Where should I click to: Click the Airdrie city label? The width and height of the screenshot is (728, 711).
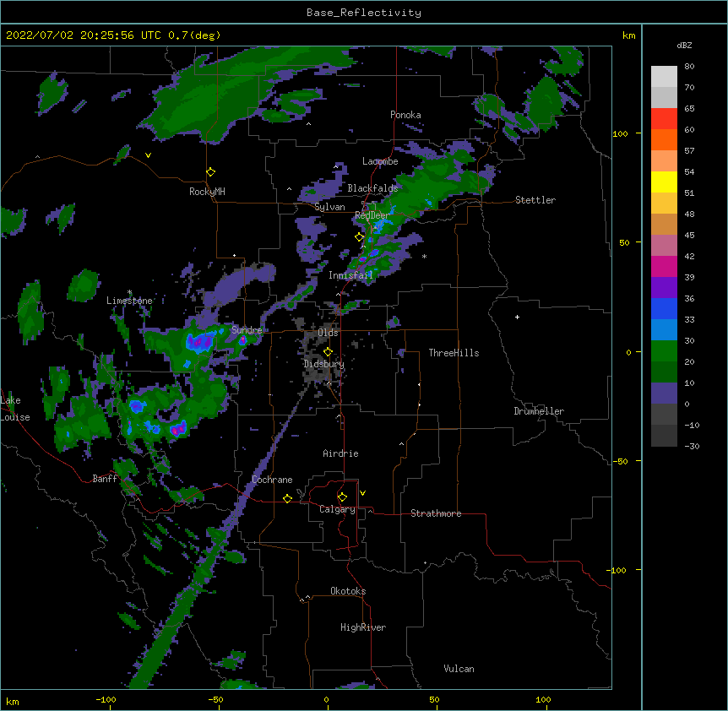[x=340, y=453]
